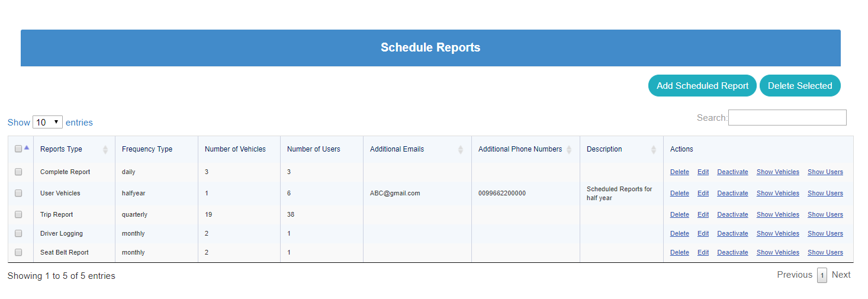Select page 1 in pagination

point(822,275)
